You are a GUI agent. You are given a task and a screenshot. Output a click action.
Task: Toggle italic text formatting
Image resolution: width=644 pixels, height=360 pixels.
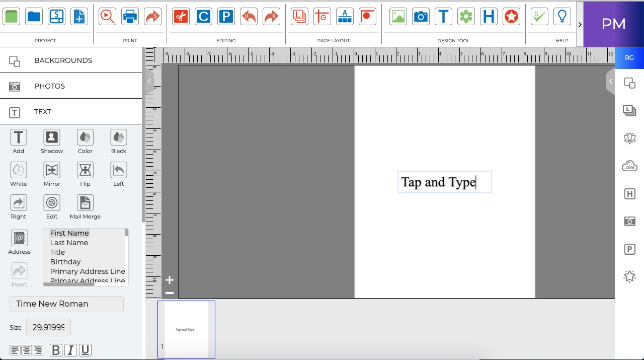click(x=70, y=350)
